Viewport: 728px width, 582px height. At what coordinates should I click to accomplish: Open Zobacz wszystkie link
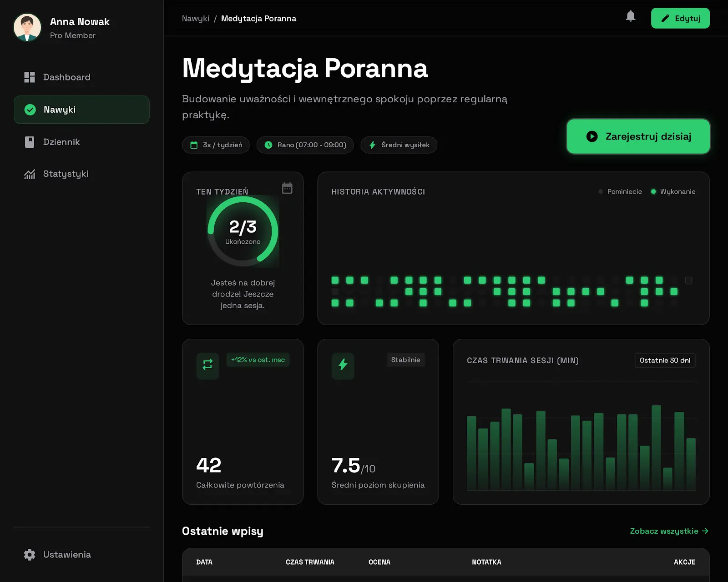point(669,531)
